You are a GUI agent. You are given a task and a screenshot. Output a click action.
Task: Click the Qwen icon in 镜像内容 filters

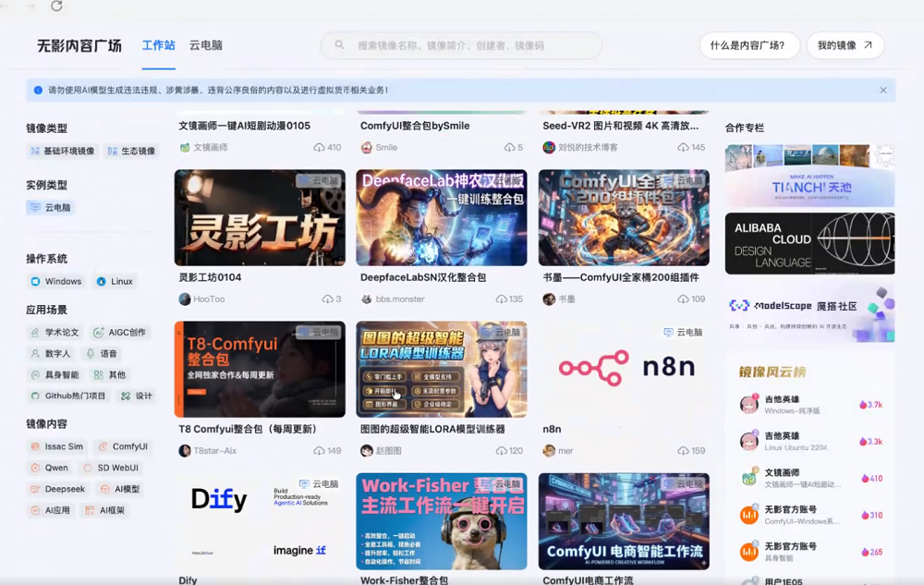point(34,468)
